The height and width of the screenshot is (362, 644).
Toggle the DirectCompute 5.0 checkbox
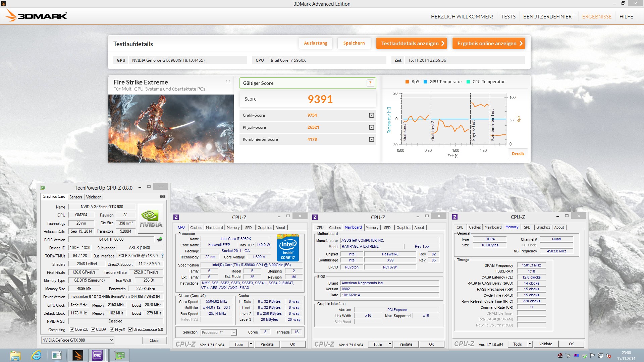click(x=130, y=329)
